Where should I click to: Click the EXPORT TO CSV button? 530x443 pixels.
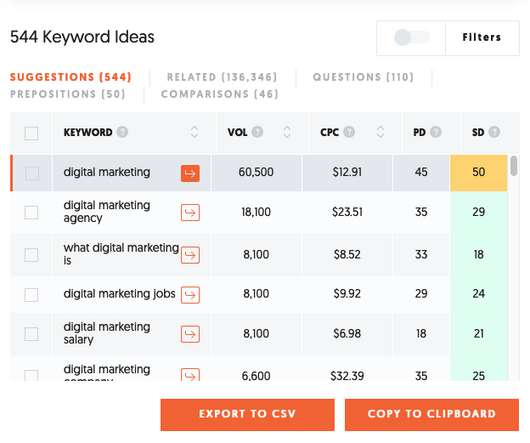tap(247, 415)
